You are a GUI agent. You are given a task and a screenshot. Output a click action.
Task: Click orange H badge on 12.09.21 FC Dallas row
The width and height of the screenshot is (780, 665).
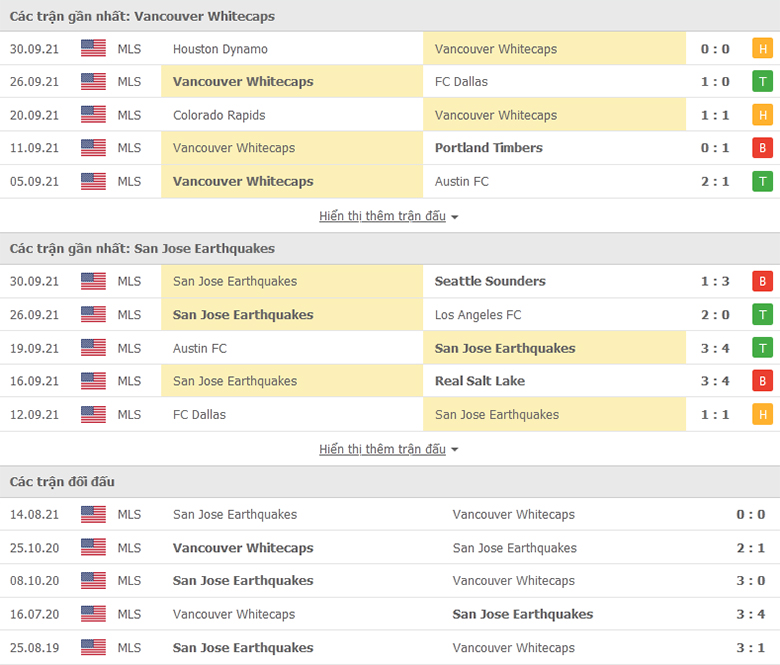click(762, 414)
